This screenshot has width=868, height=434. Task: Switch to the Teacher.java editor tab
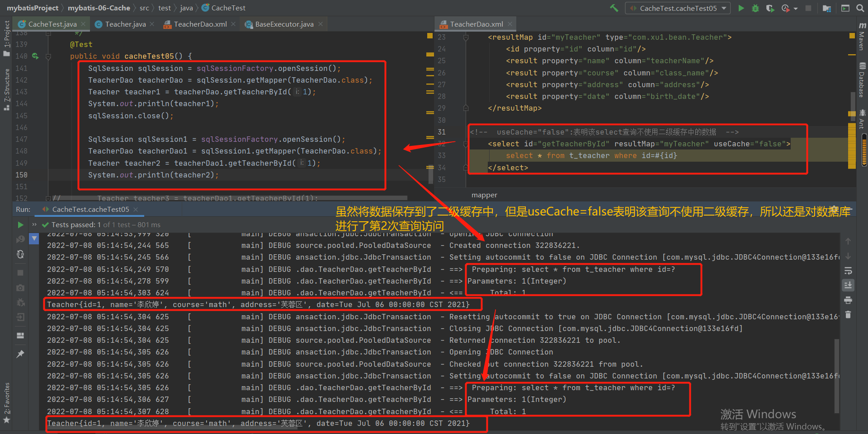[125, 24]
